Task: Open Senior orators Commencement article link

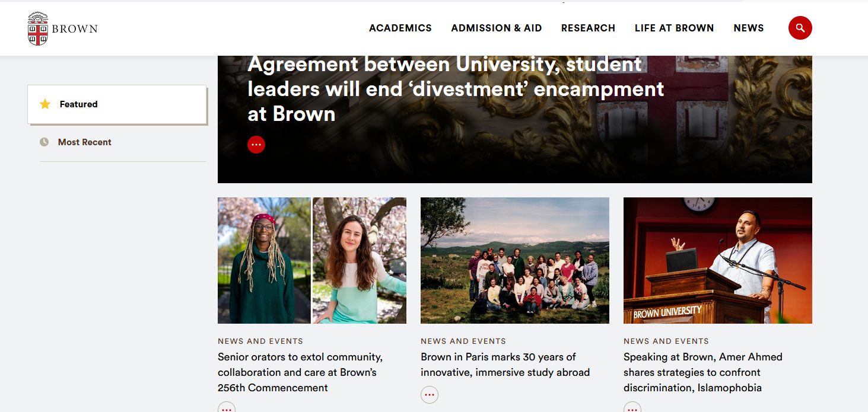Action: point(300,372)
